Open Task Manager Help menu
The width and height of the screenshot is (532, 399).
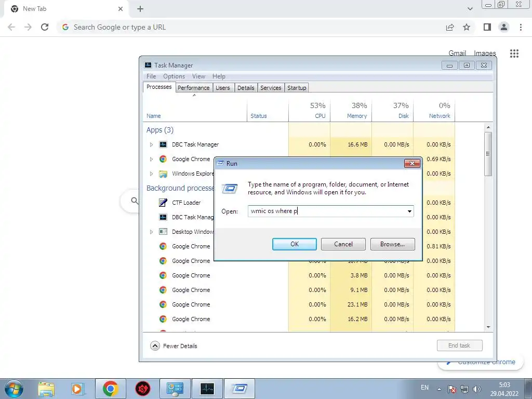(x=219, y=76)
